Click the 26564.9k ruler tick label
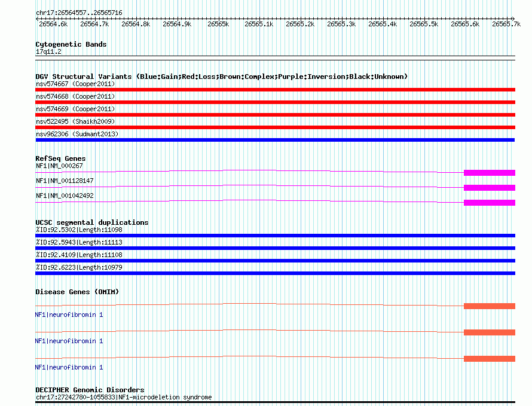The image size is (532, 406). pos(177,24)
